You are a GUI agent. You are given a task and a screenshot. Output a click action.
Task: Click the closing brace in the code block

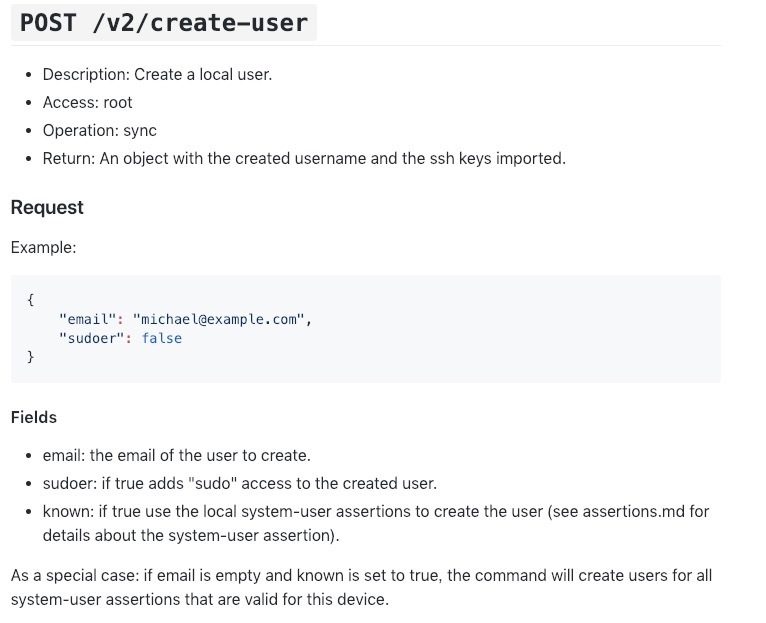pos(30,357)
